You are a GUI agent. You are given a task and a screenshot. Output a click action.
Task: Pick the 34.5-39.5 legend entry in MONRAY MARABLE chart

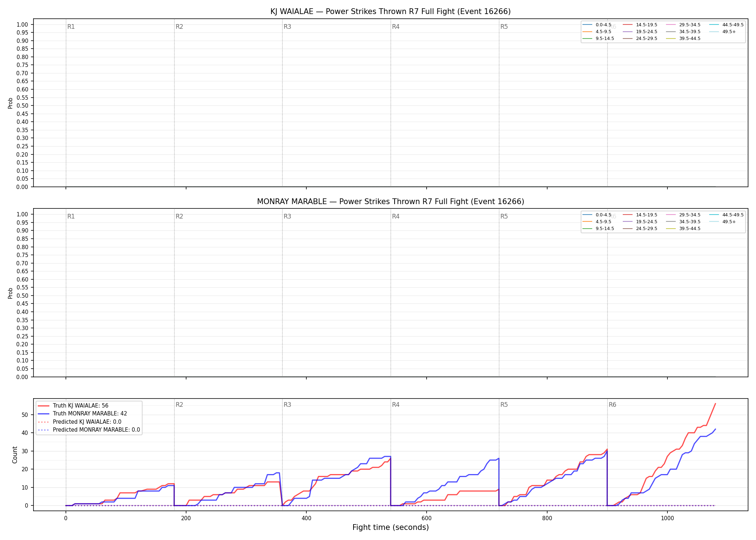[683, 222]
